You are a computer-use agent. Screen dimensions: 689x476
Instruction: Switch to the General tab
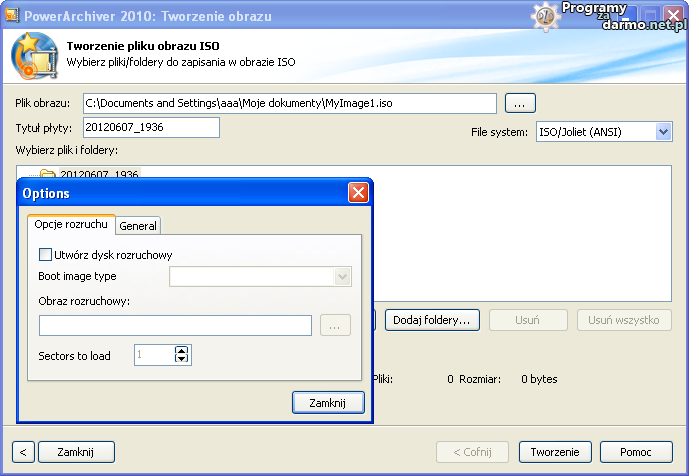click(x=138, y=226)
